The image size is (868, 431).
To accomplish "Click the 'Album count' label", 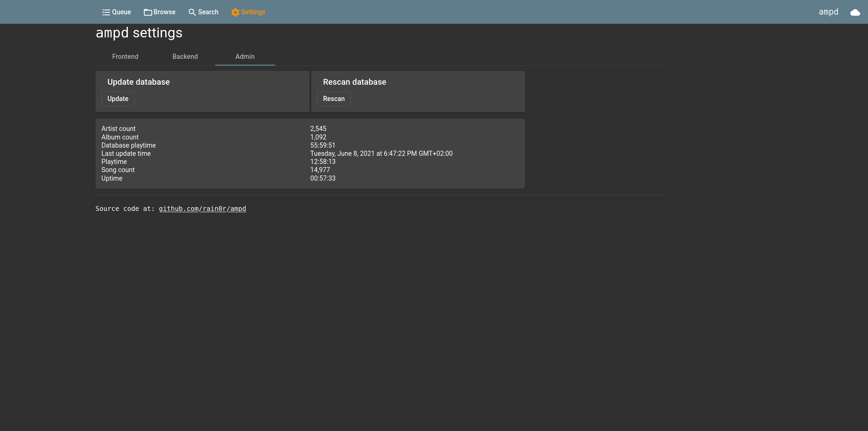I will point(120,137).
